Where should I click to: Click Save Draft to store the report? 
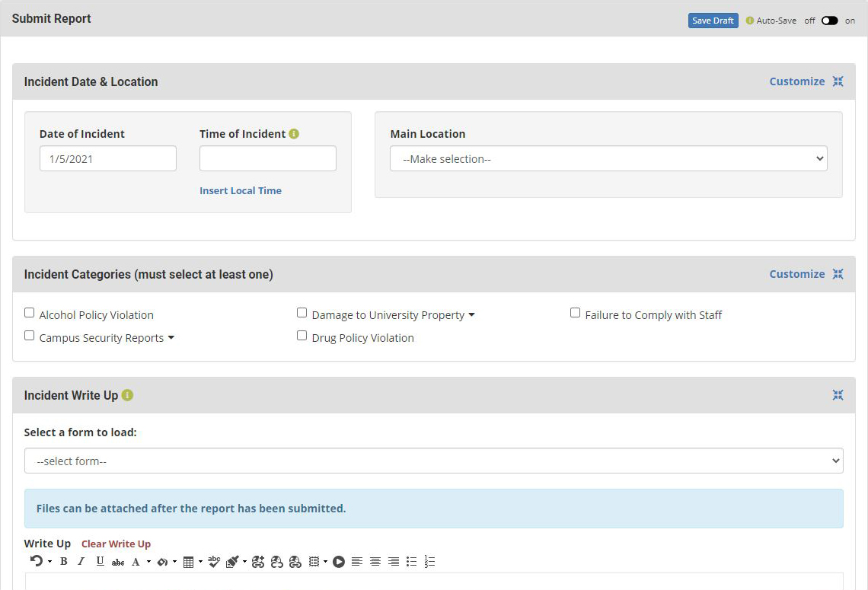[x=713, y=21]
